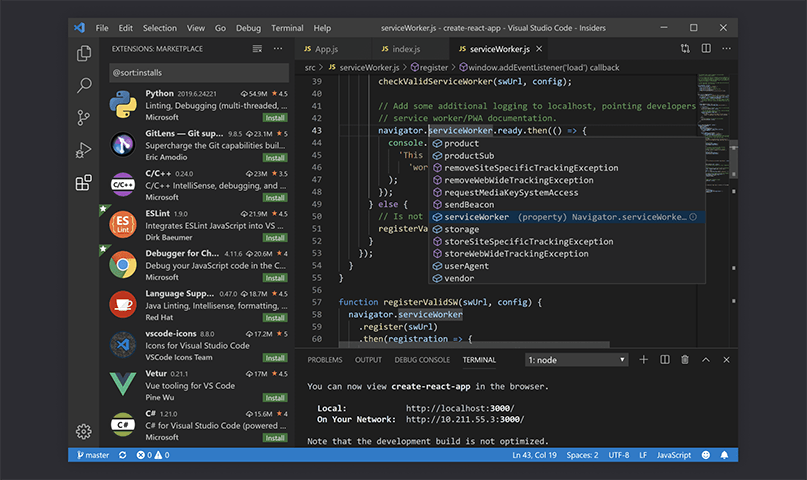Click the notifications bell in status bar
This screenshot has width=807, height=480.
pos(726,455)
